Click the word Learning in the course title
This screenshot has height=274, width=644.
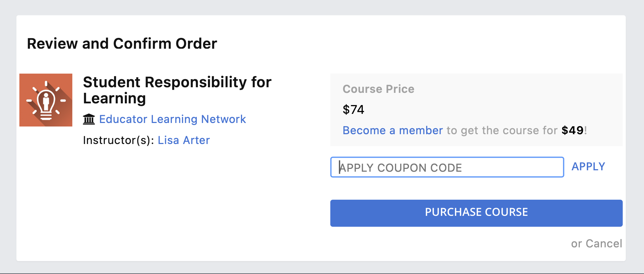(x=114, y=98)
